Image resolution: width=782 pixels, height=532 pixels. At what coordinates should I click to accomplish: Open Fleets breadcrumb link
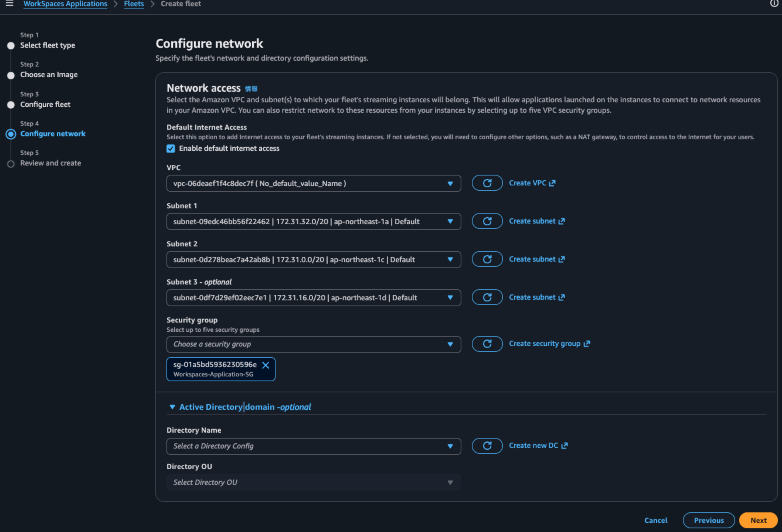coord(134,4)
